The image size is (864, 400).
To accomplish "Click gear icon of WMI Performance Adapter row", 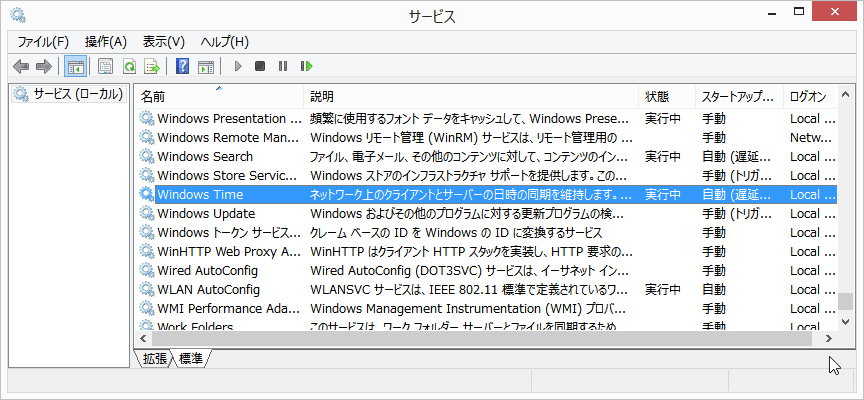I will 147,309.
